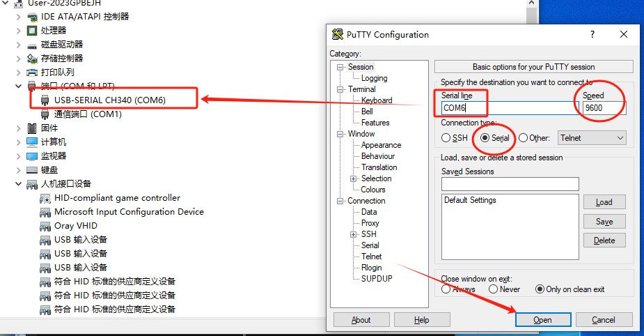Screen dimensions: 644x336
Task: Click the IDE ATA/ATAPI controller icon
Action: pyautogui.click(x=32, y=17)
